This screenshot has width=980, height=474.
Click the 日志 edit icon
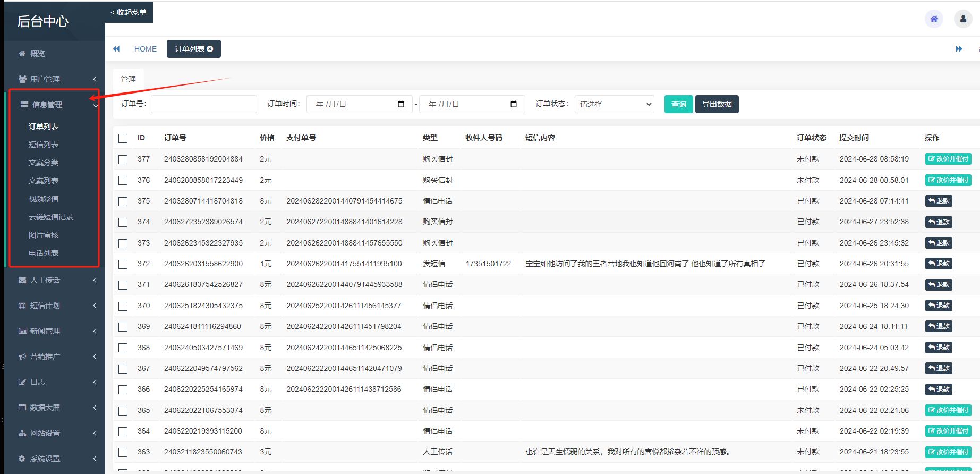coord(22,382)
